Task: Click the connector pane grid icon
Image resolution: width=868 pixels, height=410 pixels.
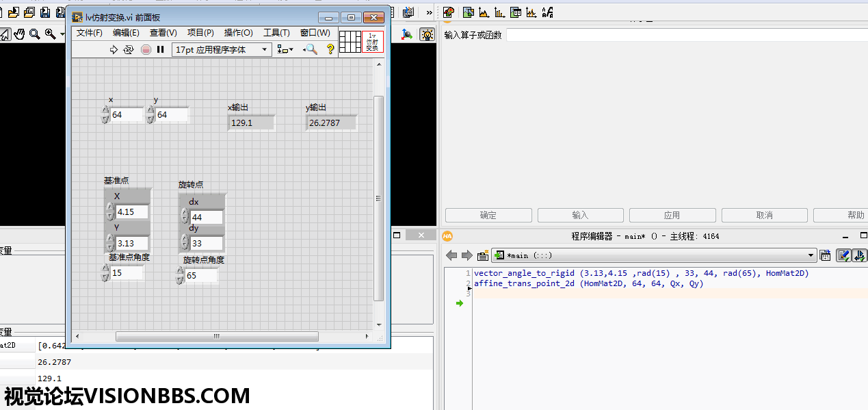Action: pos(350,42)
